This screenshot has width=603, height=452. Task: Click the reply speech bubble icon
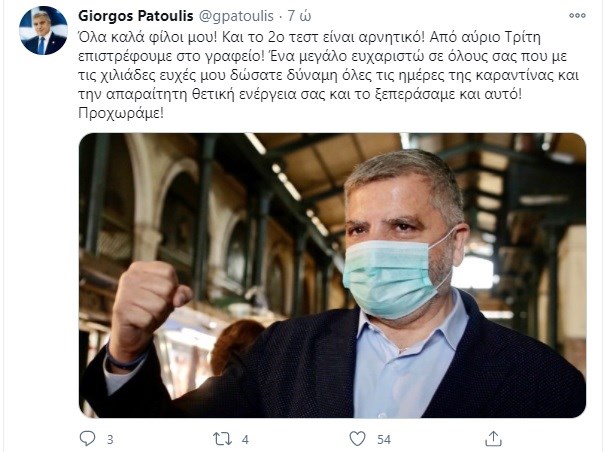(87, 439)
